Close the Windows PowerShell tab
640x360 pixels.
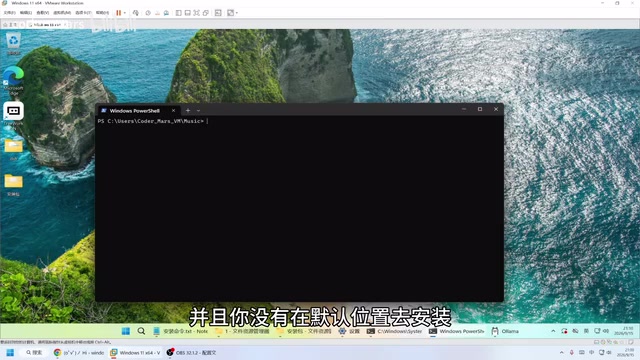pyautogui.click(x=173, y=110)
